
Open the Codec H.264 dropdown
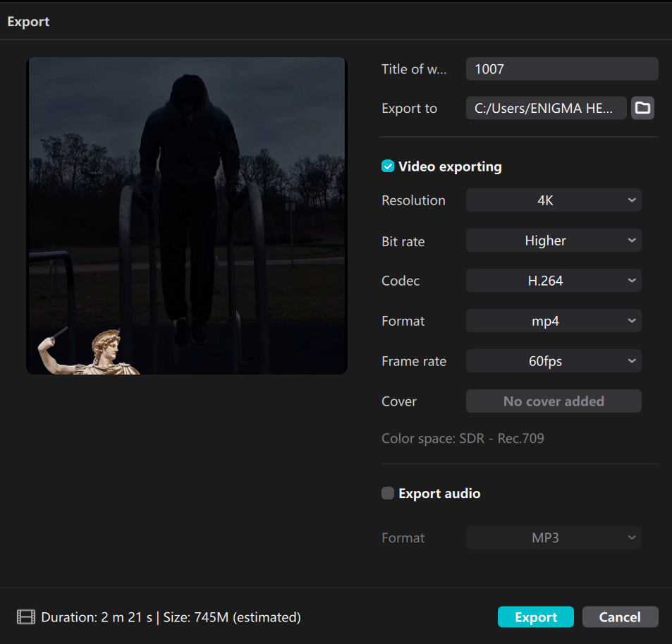pos(554,281)
